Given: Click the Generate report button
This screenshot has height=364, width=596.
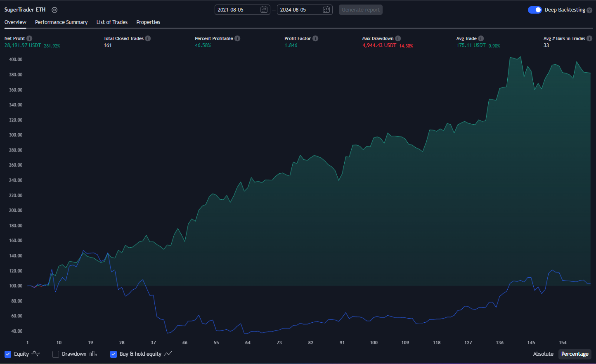Looking at the screenshot, I should pos(361,10).
